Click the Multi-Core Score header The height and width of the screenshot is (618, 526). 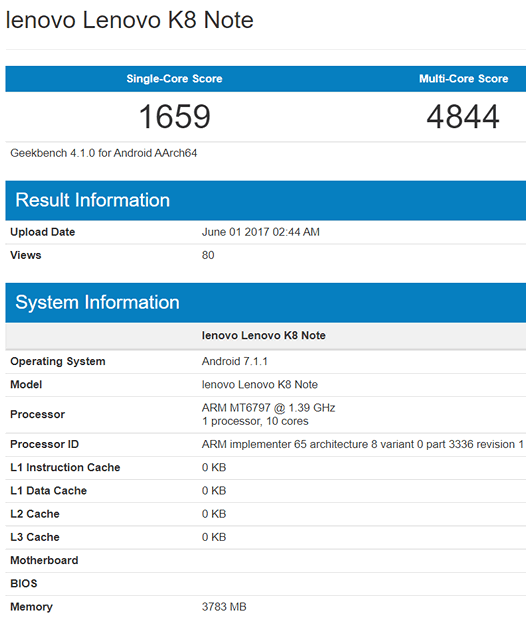coord(463,79)
